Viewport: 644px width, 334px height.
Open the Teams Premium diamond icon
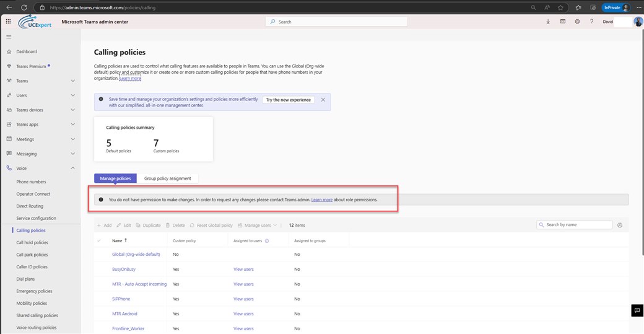pyautogui.click(x=9, y=66)
